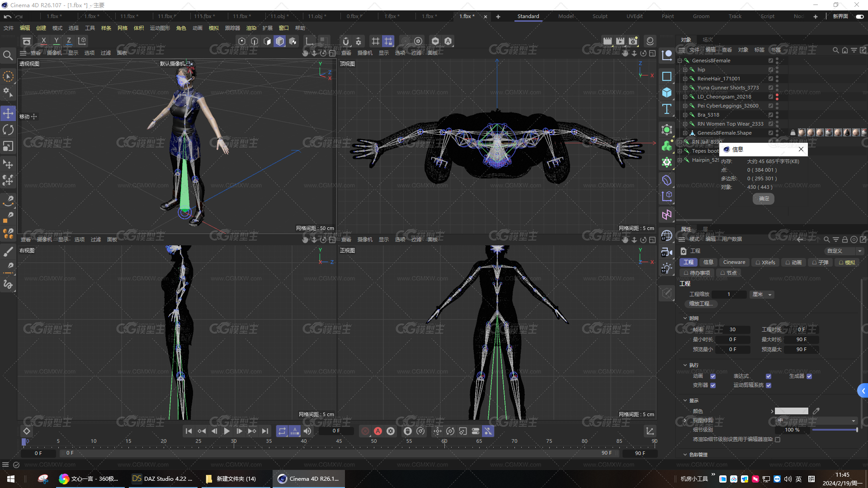This screenshot has width=868, height=488.
Task: Click the Light object icon in palette
Action: pyautogui.click(x=667, y=268)
